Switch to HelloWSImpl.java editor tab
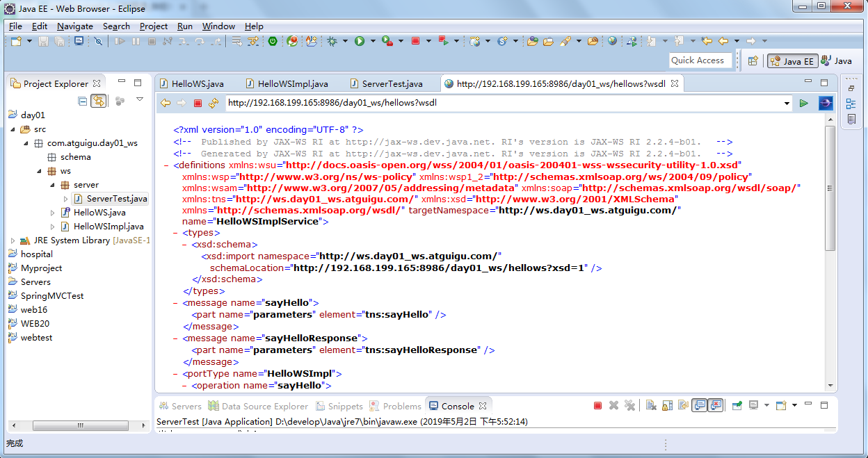Viewport: 868px width, 458px height. click(287, 83)
